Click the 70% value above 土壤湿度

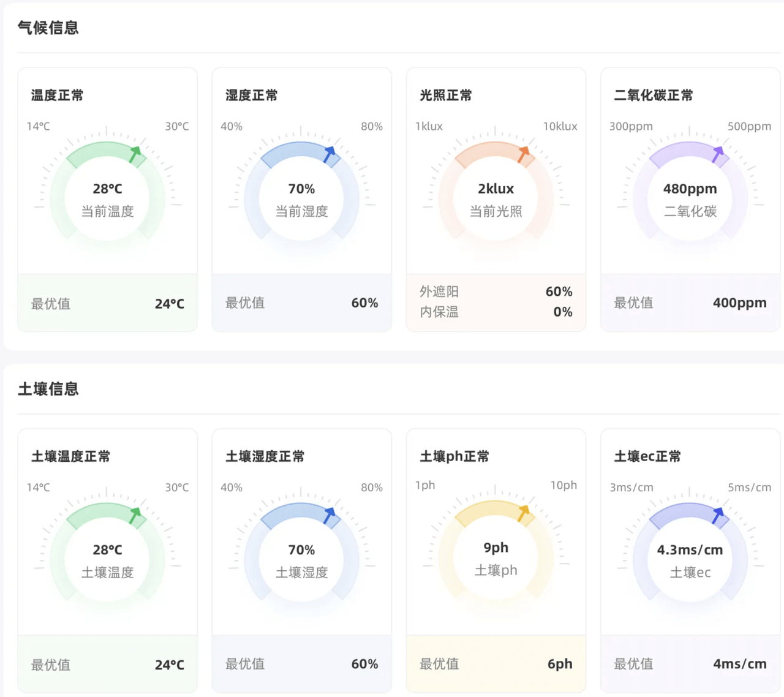pyautogui.click(x=301, y=550)
